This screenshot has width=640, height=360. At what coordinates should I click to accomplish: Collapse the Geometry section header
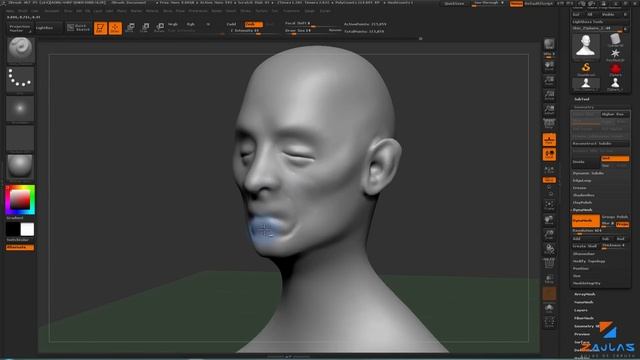584,107
